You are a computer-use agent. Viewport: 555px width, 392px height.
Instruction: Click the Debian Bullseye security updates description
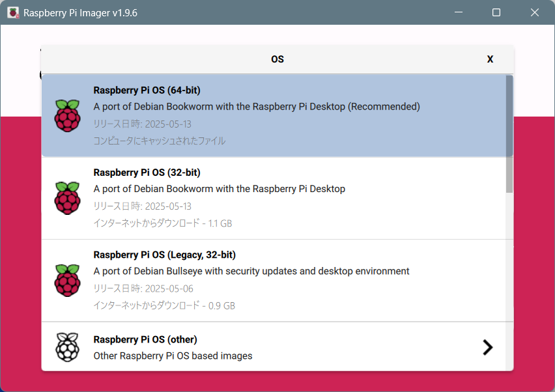click(251, 271)
